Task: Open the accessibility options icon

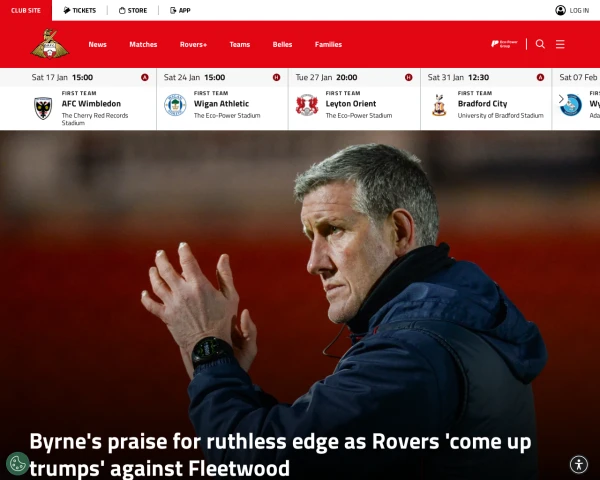Action: tap(579, 464)
